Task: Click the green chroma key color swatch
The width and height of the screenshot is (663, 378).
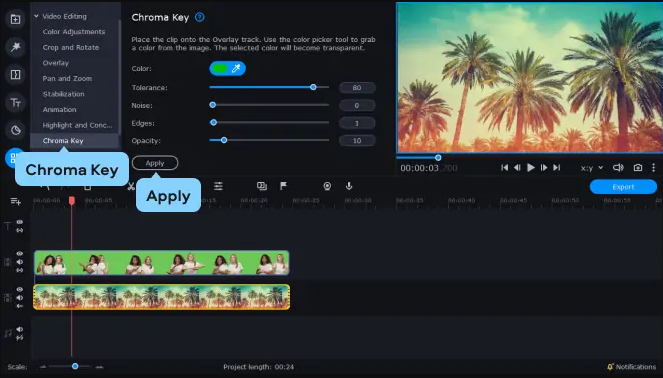Action: [x=220, y=68]
